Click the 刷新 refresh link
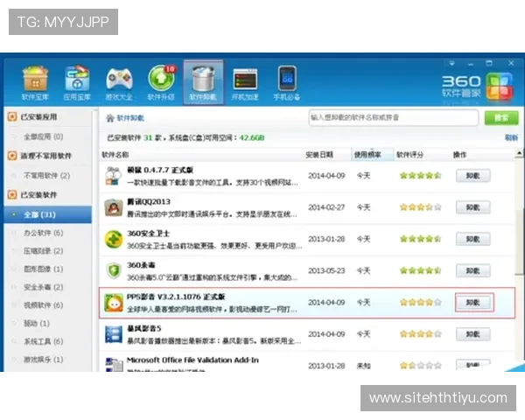Viewport: 525px width, 420px height. click(x=510, y=137)
